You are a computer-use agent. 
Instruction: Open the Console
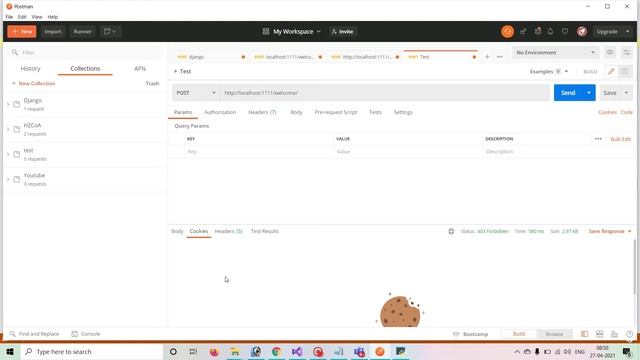(86, 334)
